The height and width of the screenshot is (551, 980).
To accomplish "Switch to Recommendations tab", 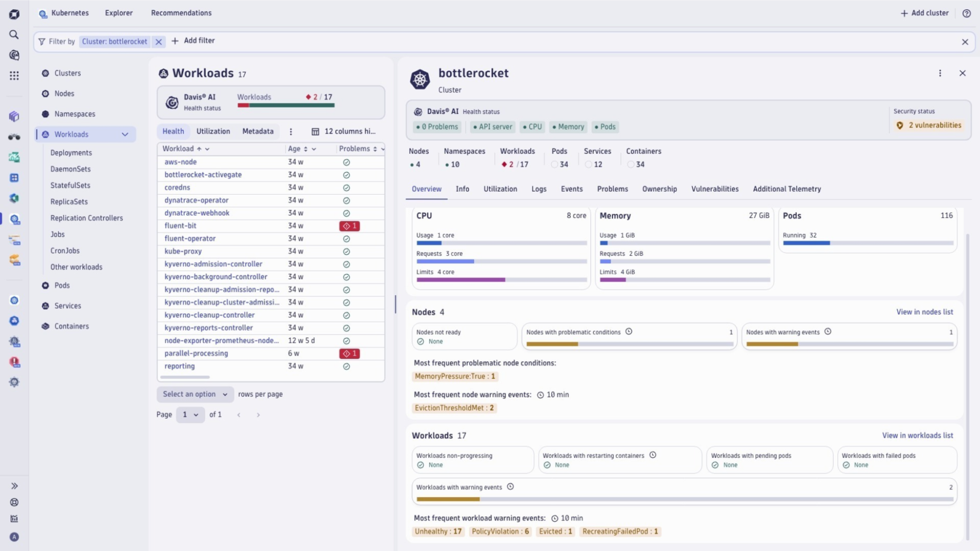I will click(x=181, y=13).
